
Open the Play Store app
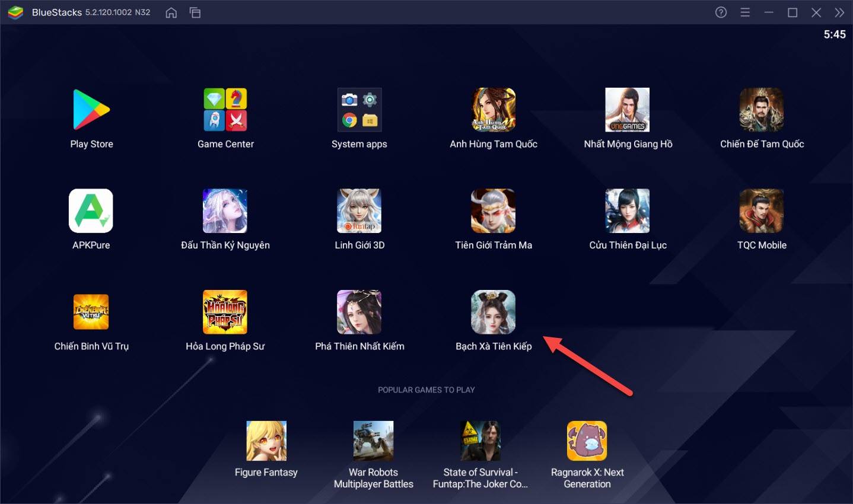[x=91, y=110]
